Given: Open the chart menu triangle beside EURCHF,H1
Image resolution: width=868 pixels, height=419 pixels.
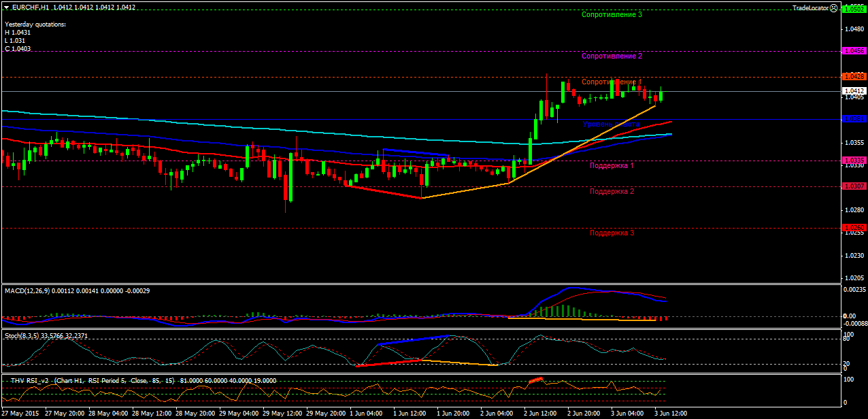Looking at the screenshot, I should [5, 7].
